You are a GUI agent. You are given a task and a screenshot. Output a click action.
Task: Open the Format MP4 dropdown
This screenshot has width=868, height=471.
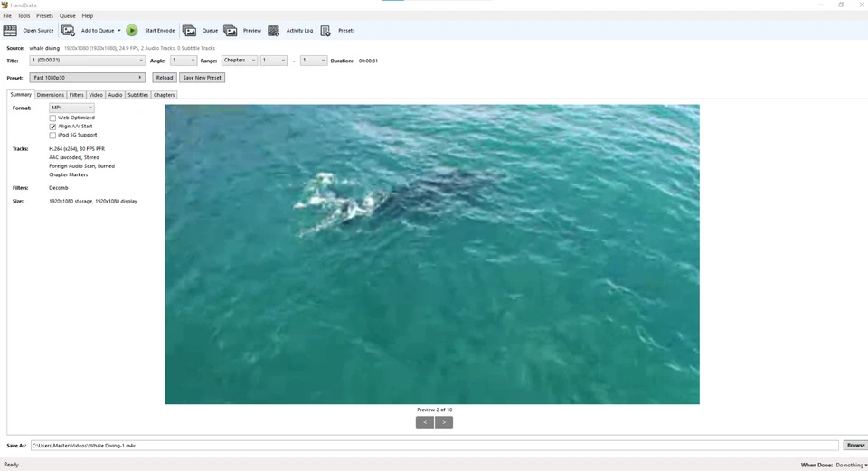[71, 108]
